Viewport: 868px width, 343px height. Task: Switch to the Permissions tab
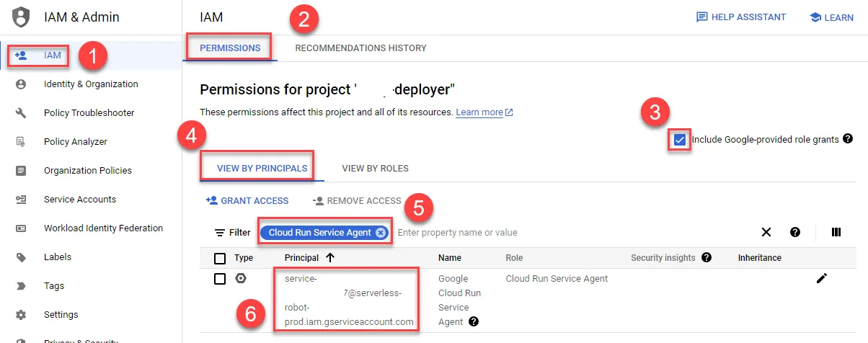[230, 48]
